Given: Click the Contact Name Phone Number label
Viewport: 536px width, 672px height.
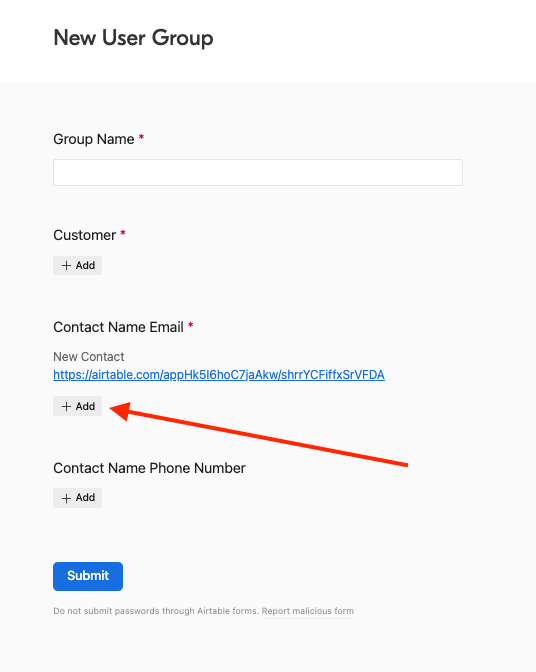Looking at the screenshot, I should tap(149, 468).
